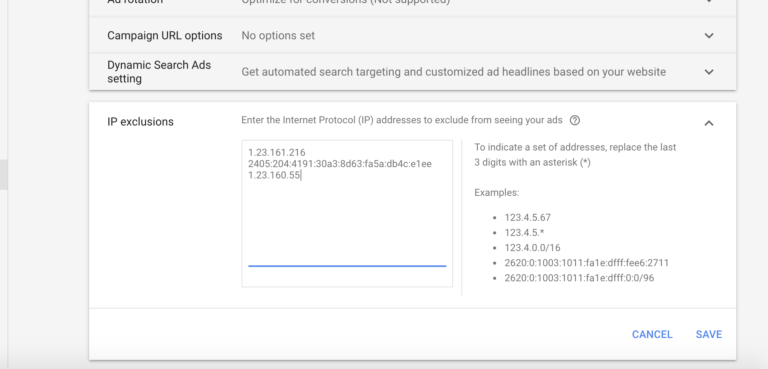Select the 'Examples:' label
This screenshot has width=768, height=369.
click(x=497, y=193)
